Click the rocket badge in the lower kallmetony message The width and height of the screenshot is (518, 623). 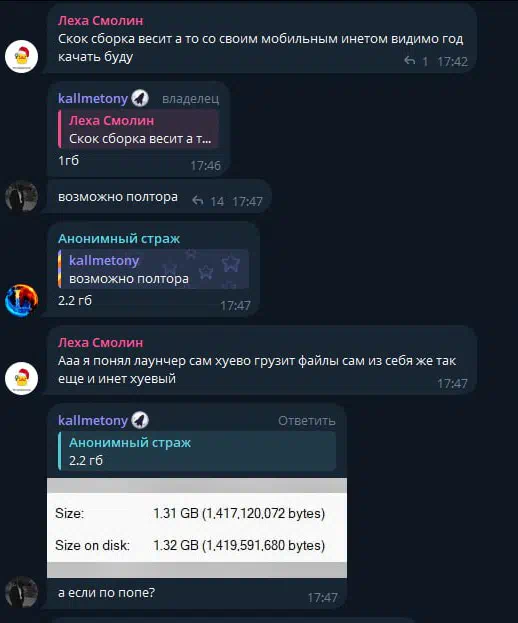tap(140, 420)
